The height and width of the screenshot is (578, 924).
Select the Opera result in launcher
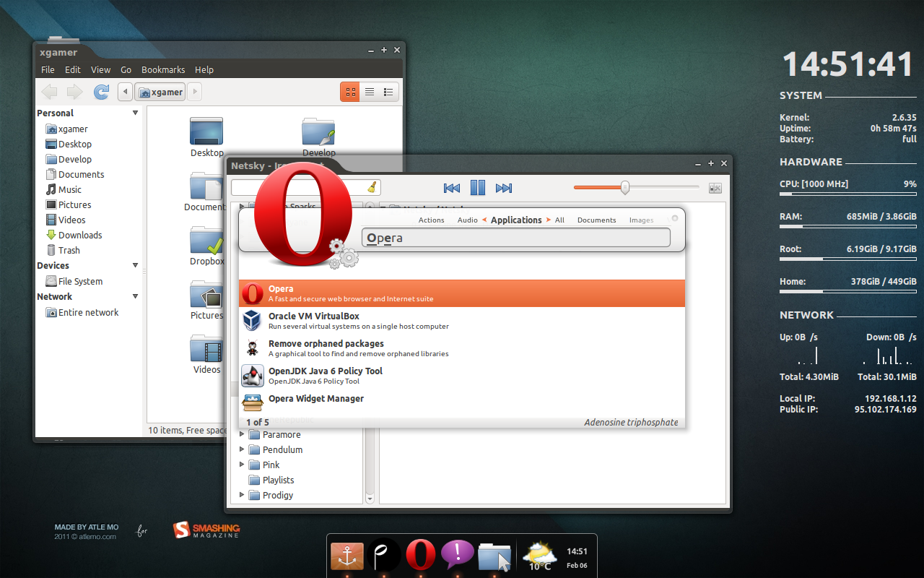pyautogui.click(x=462, y=293)
